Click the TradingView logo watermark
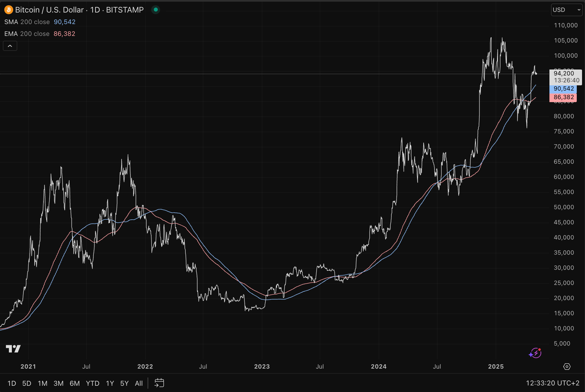The image size is (585, 392). tap(14, 348)
